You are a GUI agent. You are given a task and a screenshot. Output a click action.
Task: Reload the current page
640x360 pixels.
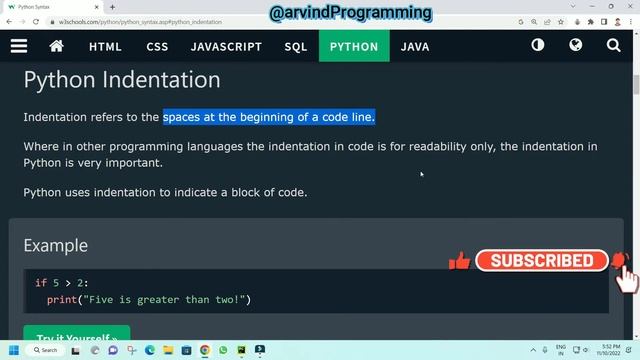coord(36,22)
